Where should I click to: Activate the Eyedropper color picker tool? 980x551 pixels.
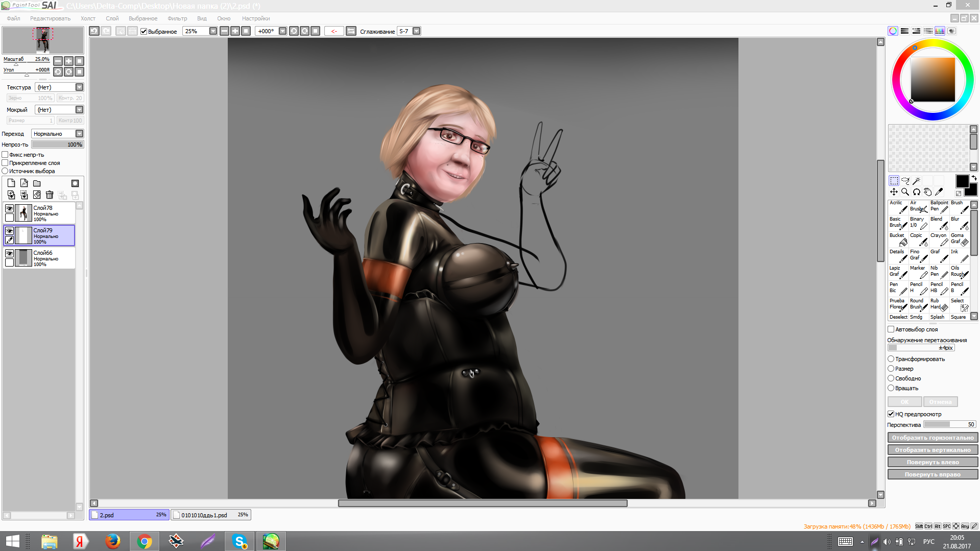point(939,192)
